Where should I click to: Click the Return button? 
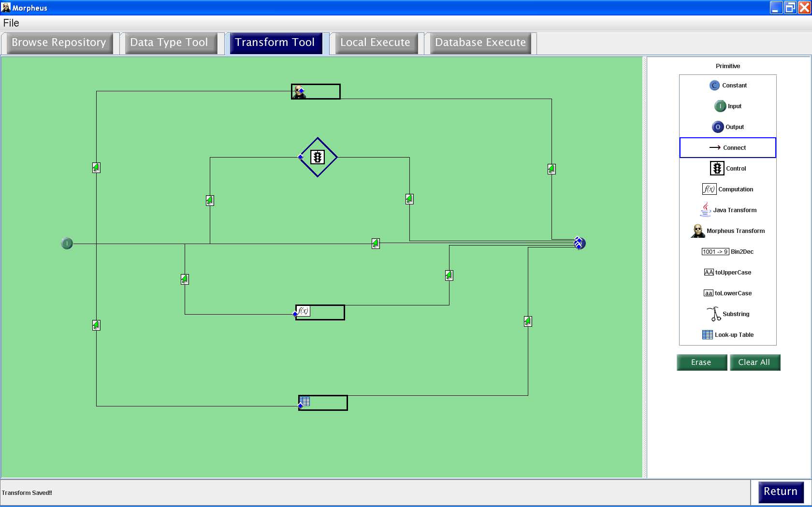coord(781,492)
